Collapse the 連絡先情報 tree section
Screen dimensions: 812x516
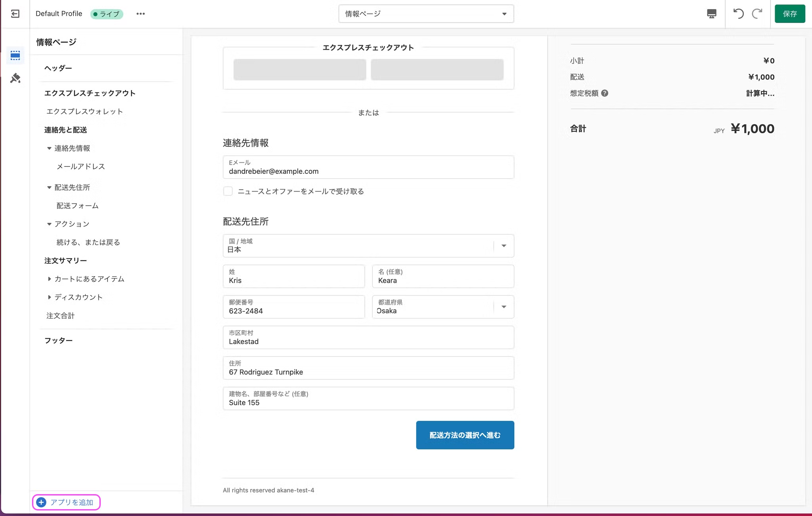pos(49,148)
